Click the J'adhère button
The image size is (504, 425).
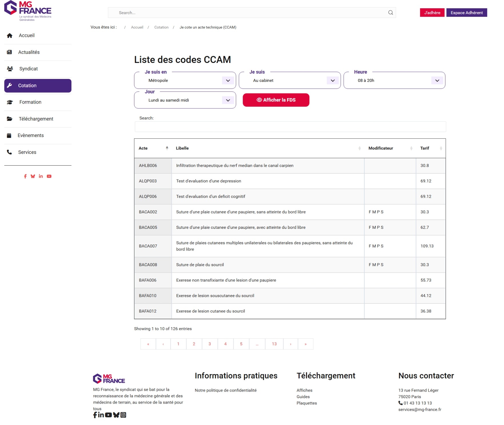click(432, 13)
